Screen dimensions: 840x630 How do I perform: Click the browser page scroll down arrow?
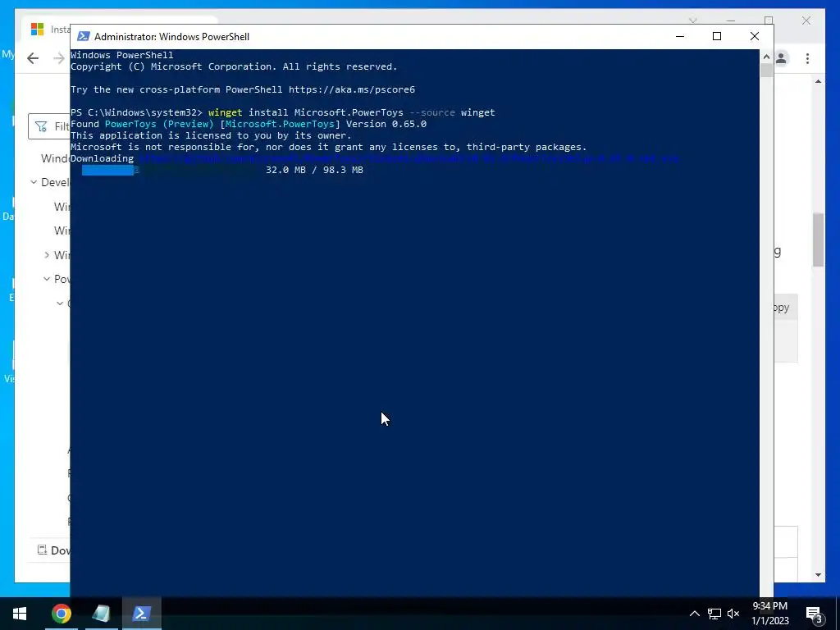818,575
